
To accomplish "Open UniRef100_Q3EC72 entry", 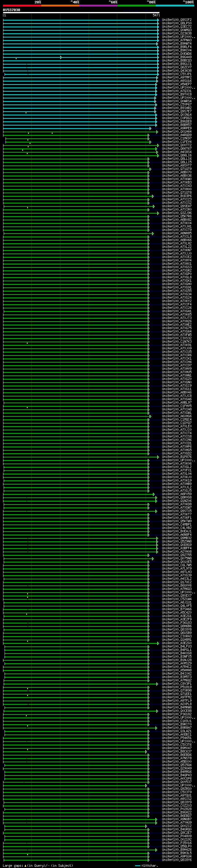I will pyautogui.click(x=176, y=26).
